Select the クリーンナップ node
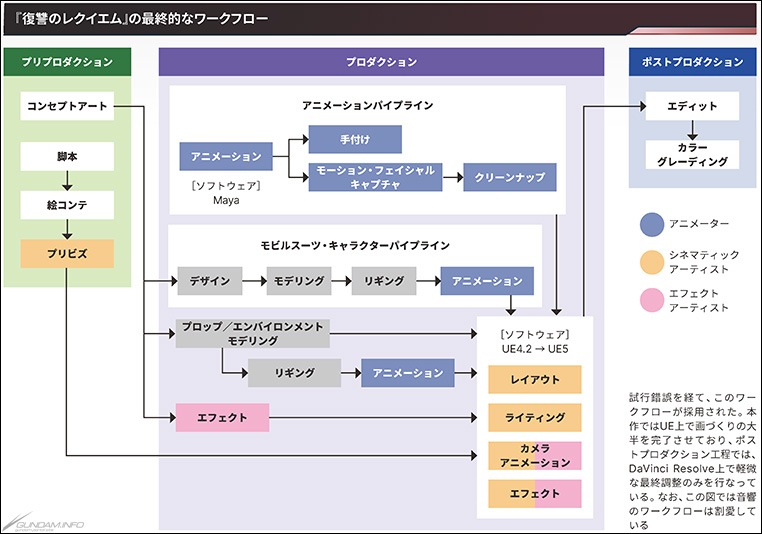The width and height of the screenshot is (762, 534). 509,177
